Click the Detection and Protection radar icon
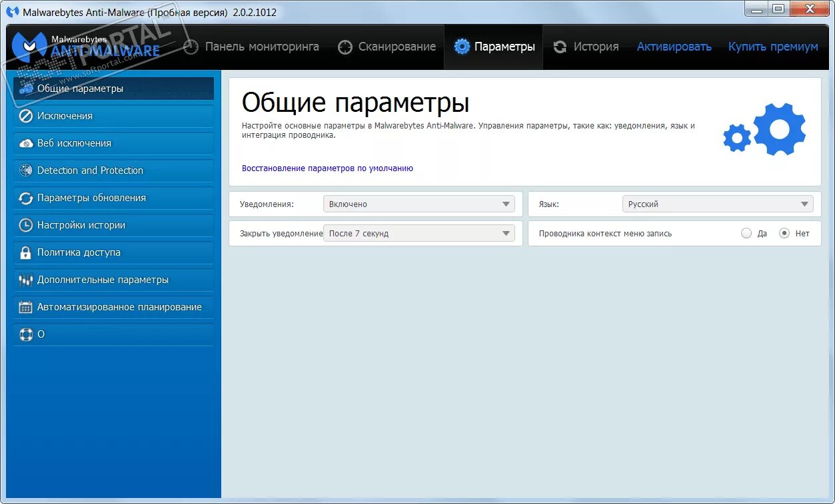This screenshot has height=504, width=835. (x=26, y=170)
